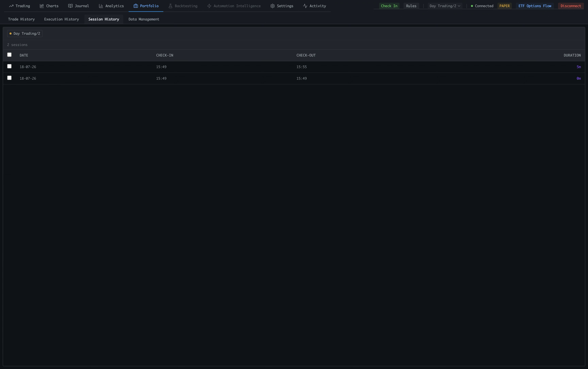Open the Activity tab label
Viewport: 588px width, 369px height.
click(x=317, y=6)
